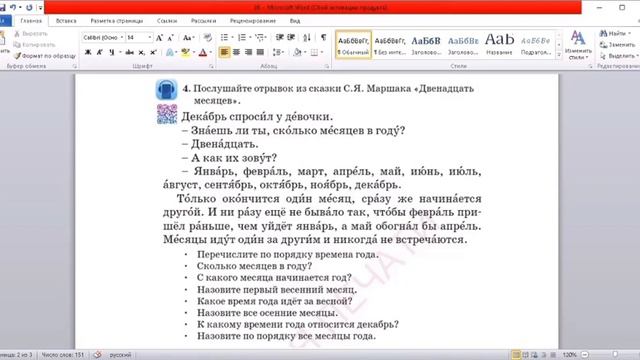
Task: Apply Без интервала style
Action: tap(390, 45)
